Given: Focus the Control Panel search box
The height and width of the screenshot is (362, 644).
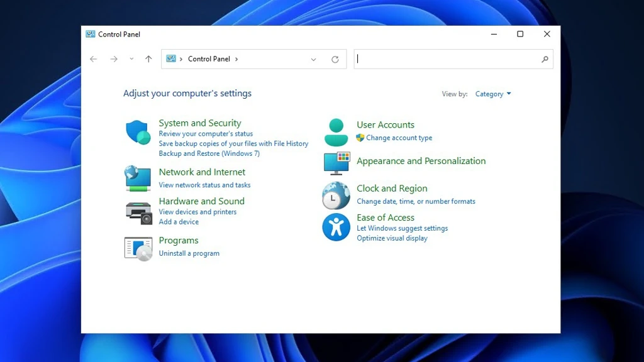Looking at the screenshot, I should point(448,59).
